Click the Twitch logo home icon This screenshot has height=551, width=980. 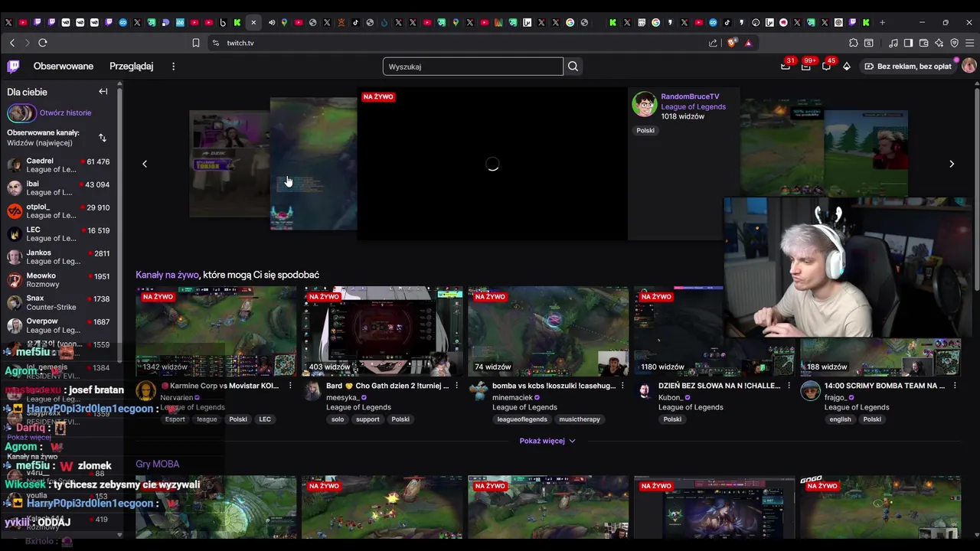14,67
